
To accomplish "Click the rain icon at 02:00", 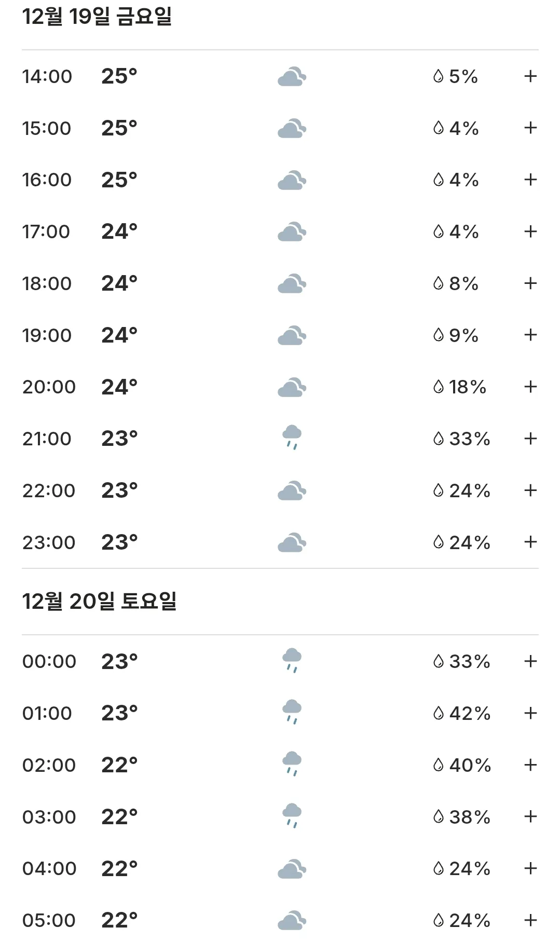I will pos(292,763).
